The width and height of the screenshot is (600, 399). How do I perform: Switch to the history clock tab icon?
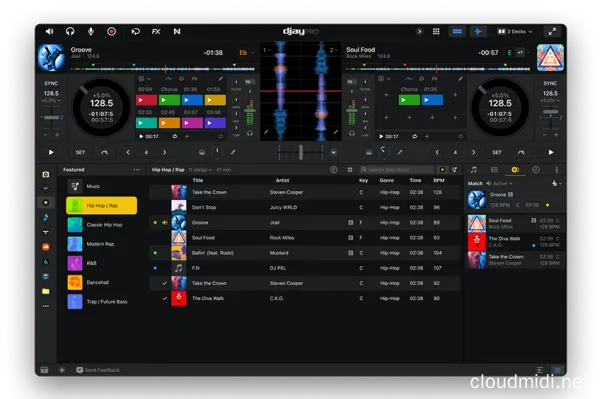536,169
